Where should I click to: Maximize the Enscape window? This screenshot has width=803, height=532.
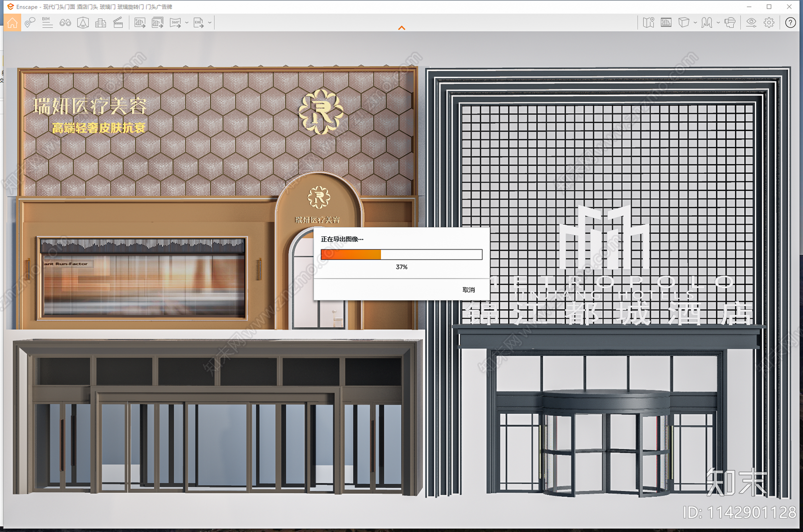(769, 7)
